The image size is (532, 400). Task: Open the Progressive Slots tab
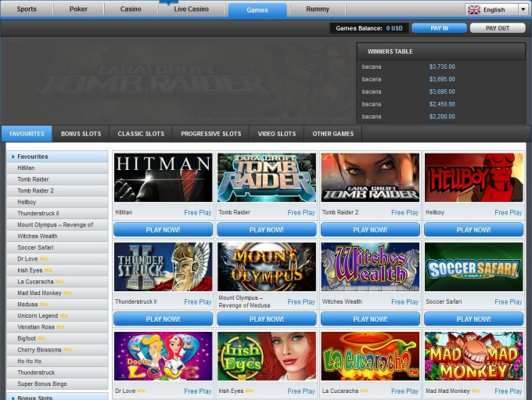[x=210, y=134]
